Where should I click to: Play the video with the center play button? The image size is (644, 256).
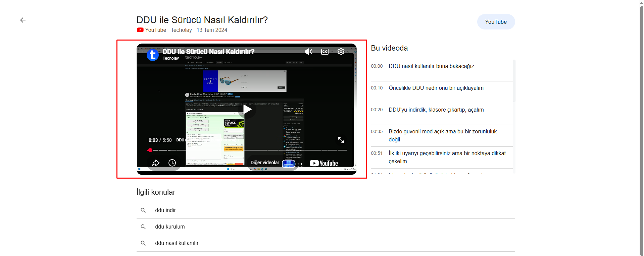pos(247,109)
